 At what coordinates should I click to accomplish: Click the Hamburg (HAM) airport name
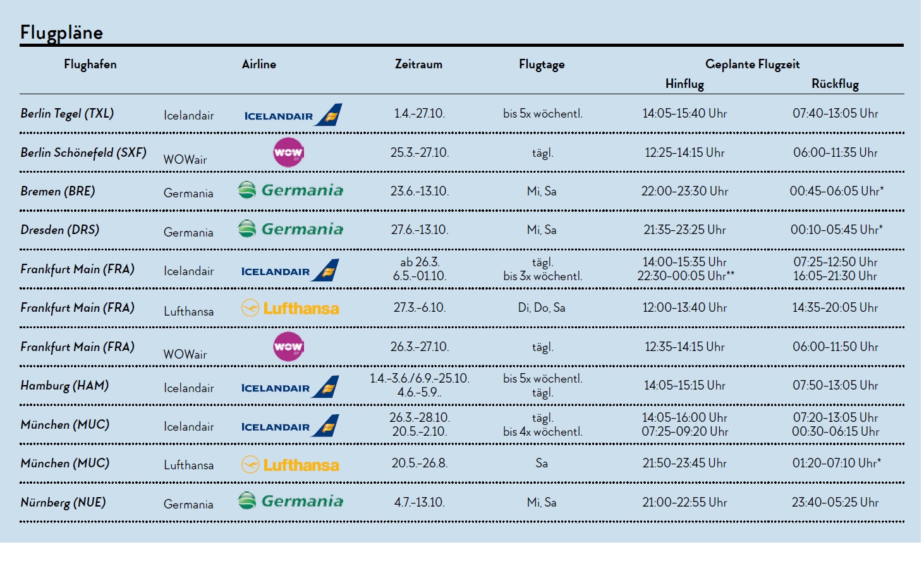pos(64,386)
